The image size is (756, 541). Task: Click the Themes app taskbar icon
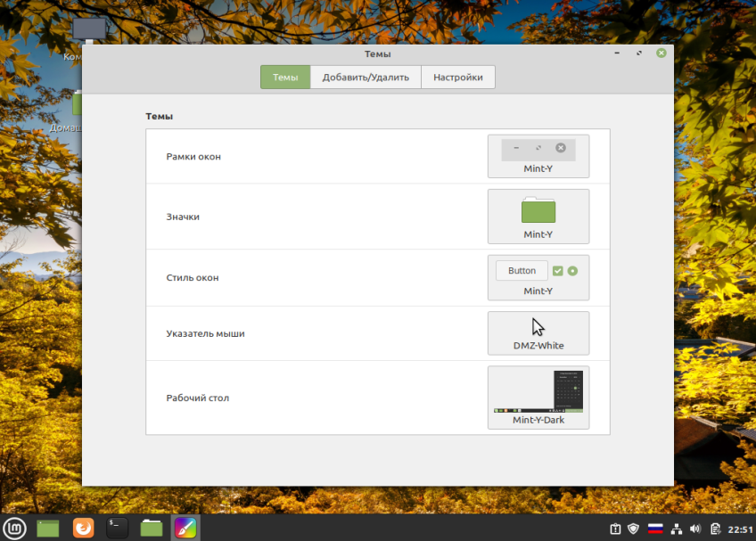click(x=185, y=528)
